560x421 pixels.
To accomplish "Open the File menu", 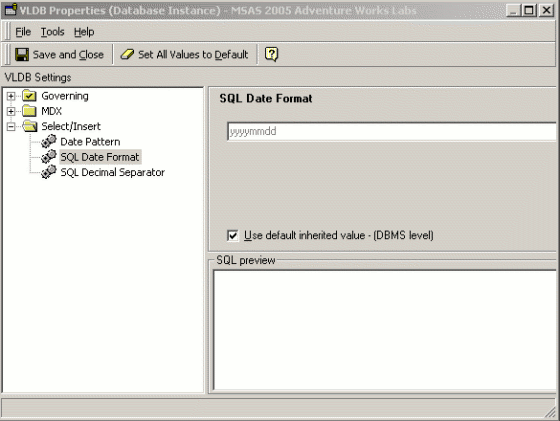I will [23, 32].
